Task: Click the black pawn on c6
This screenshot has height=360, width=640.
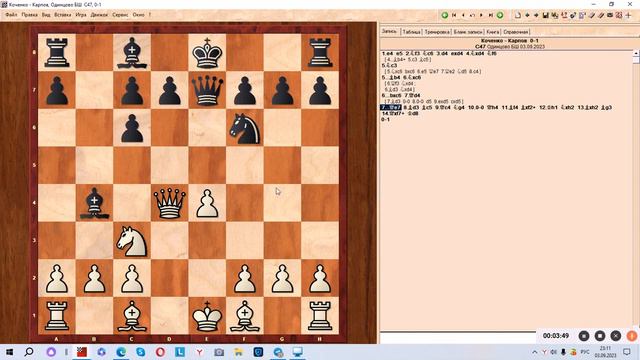Action: [132, 128]
